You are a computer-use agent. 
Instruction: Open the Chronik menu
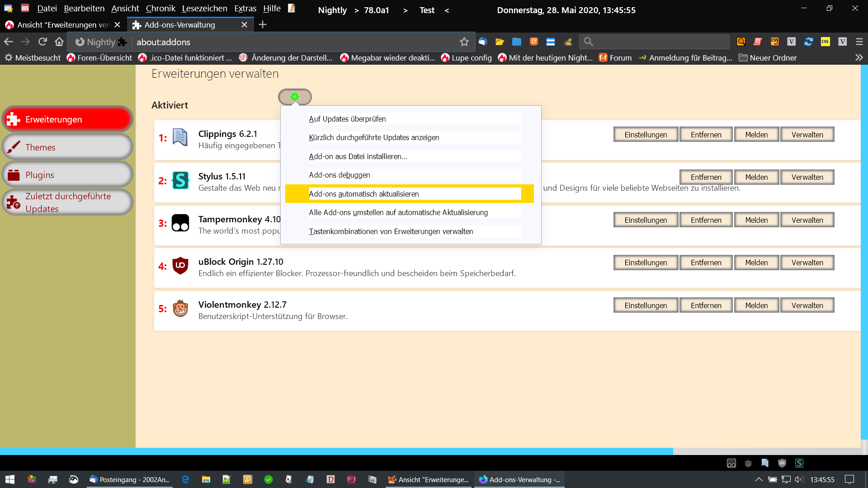(x=160, y=9)
